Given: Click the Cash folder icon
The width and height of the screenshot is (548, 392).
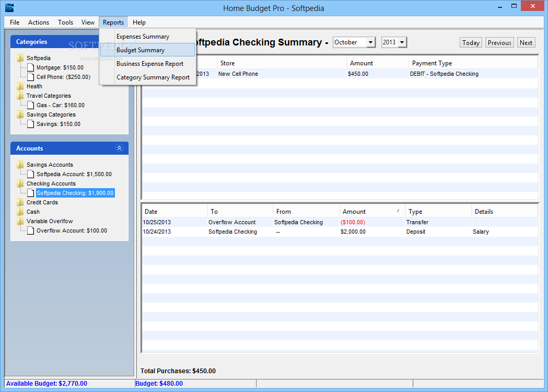Looking at the screenshot, I should pos(20,212).
